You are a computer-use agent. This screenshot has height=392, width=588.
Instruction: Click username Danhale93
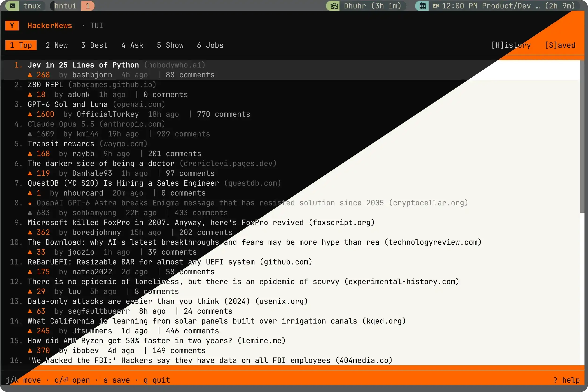coord(92,173)
